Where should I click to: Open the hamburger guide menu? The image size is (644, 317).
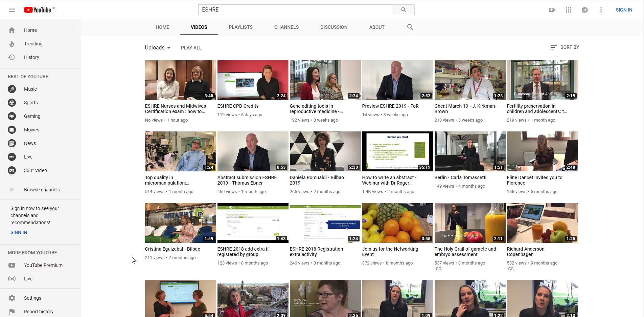(x=12, y=10)
